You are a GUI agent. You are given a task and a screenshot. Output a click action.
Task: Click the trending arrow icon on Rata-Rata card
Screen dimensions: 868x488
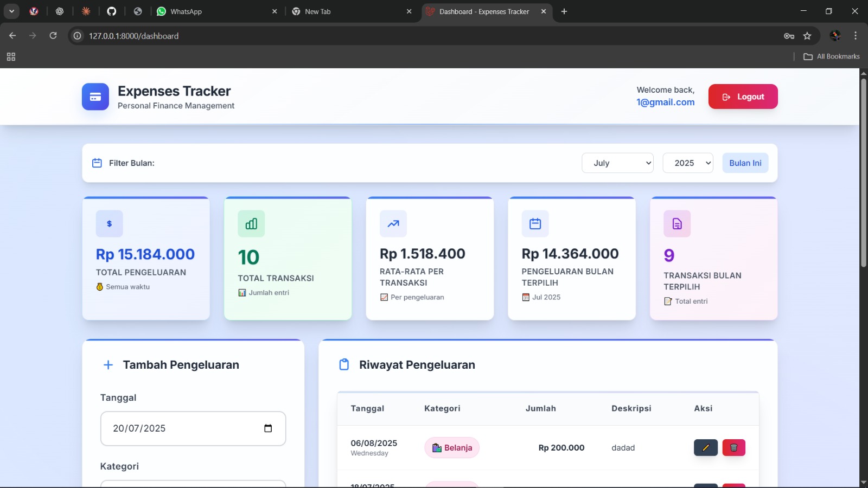pyautogui.click(x=393, y=223)
